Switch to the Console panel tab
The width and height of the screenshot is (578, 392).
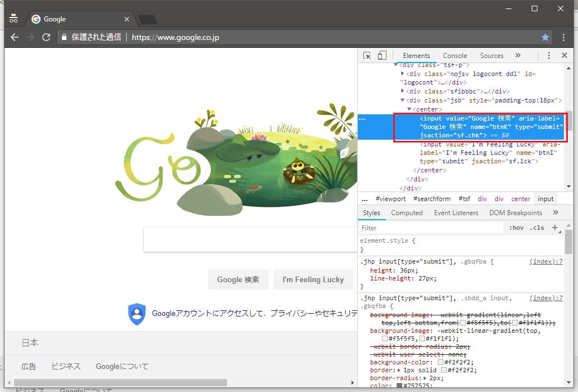pyautogui.click(x=455, y=56)
